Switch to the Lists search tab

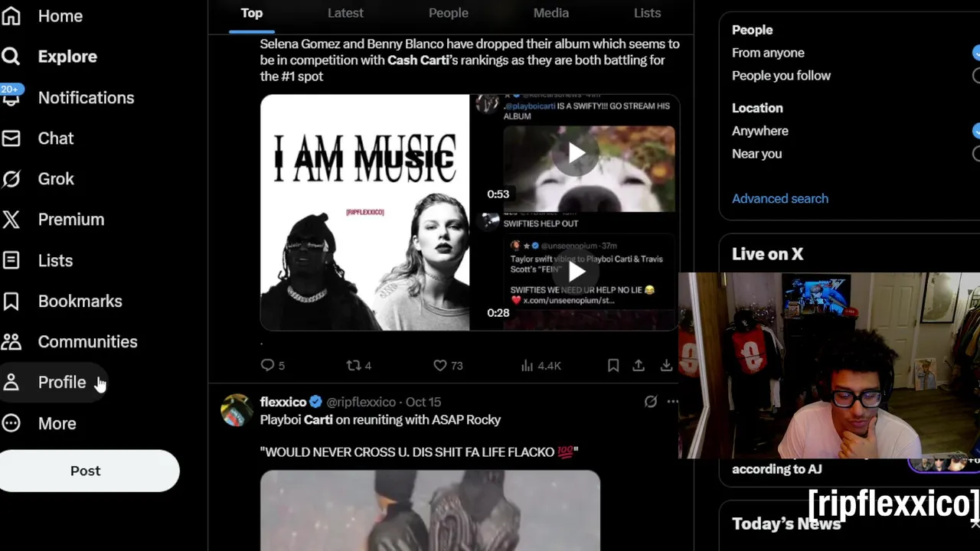(x=648, y=13)
